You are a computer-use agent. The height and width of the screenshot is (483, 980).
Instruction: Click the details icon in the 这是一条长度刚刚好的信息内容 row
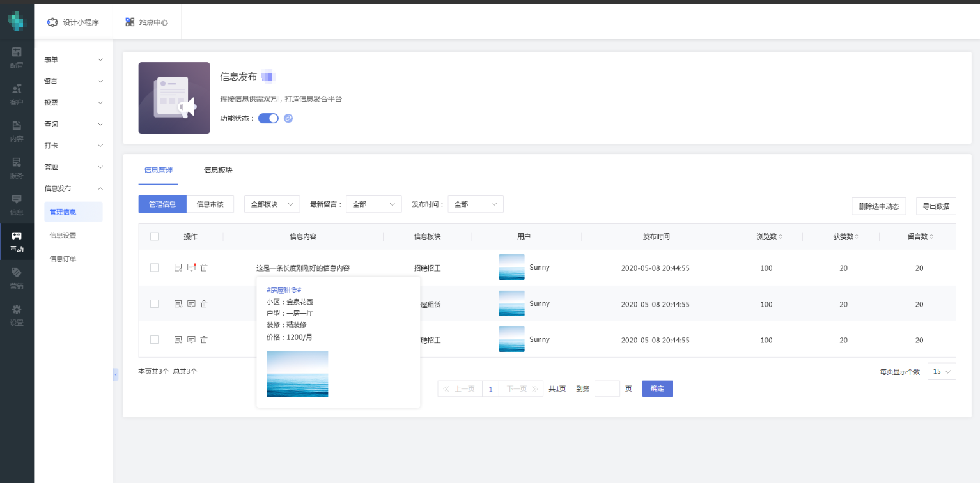(x=178, y=268)
